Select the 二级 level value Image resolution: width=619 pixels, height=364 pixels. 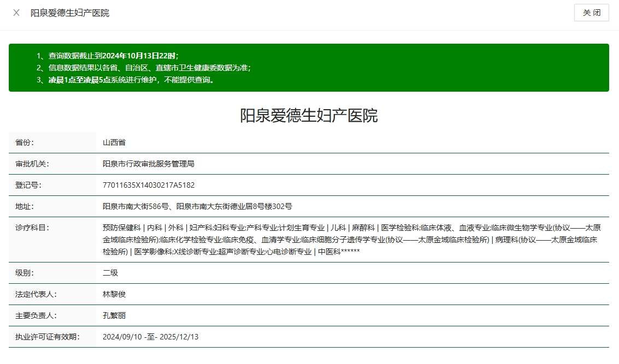point(110,272)
